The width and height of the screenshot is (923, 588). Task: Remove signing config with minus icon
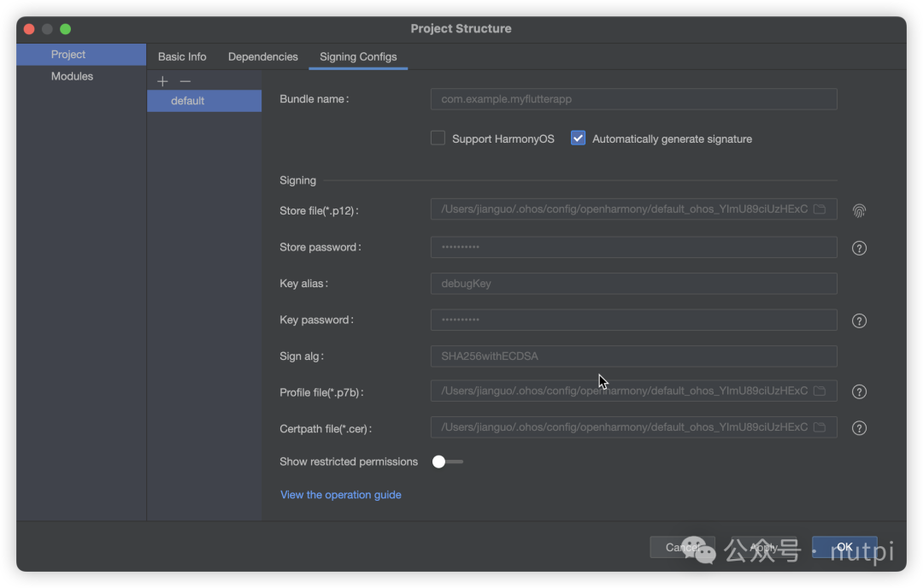185,81
